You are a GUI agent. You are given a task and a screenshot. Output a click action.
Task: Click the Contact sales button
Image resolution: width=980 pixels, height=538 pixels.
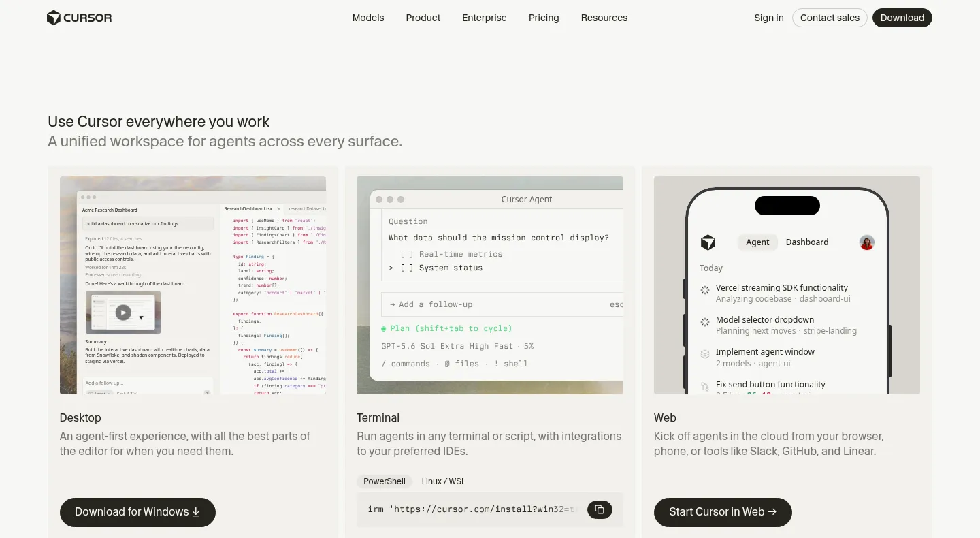click(830, 18)
